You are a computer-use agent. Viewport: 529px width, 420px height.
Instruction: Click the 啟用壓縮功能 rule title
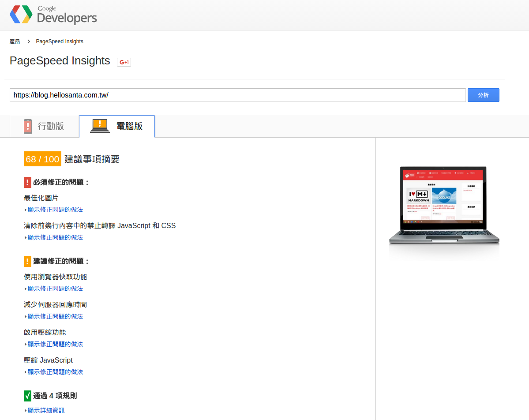[x=45, y=332]
